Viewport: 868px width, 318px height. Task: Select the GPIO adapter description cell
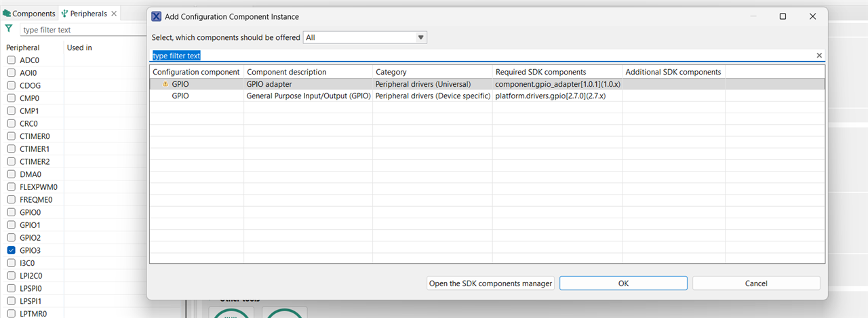pyautogui.click(x=308, y=85)
